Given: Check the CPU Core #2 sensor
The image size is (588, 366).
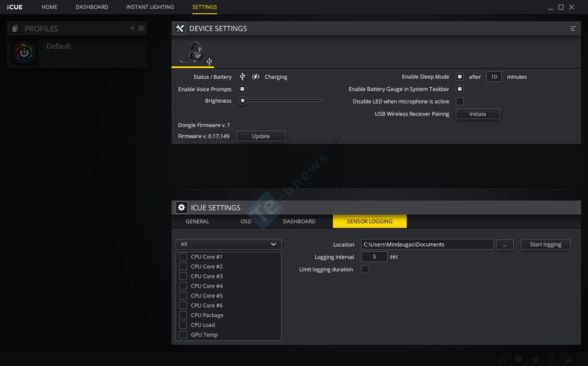Looking at the screenshot, I should click(183, 266).
